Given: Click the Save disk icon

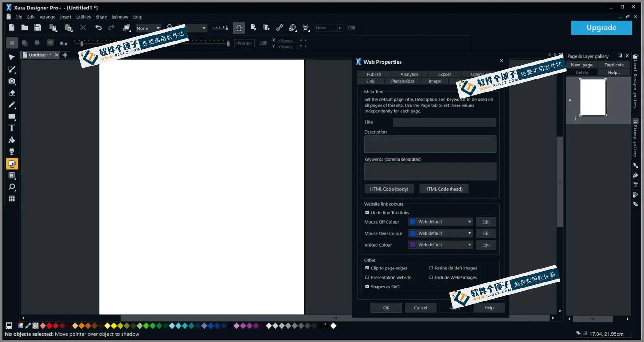Looking at the screenshot, I should 37,28.
